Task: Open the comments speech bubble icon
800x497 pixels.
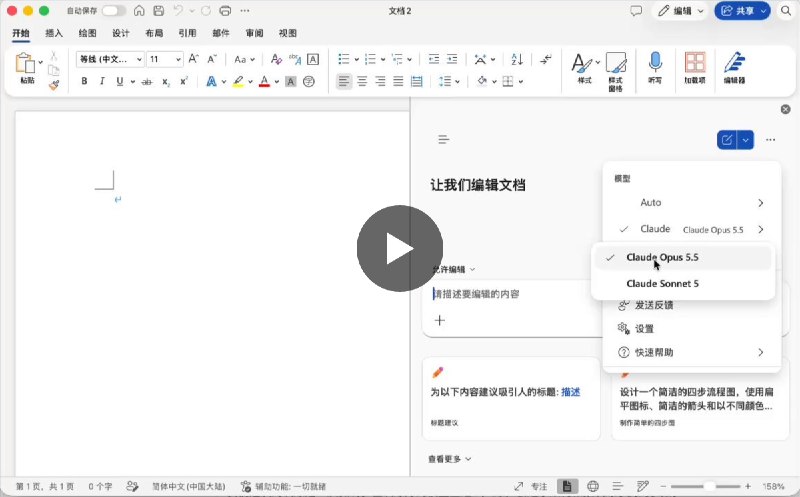Action: point(636,11)
